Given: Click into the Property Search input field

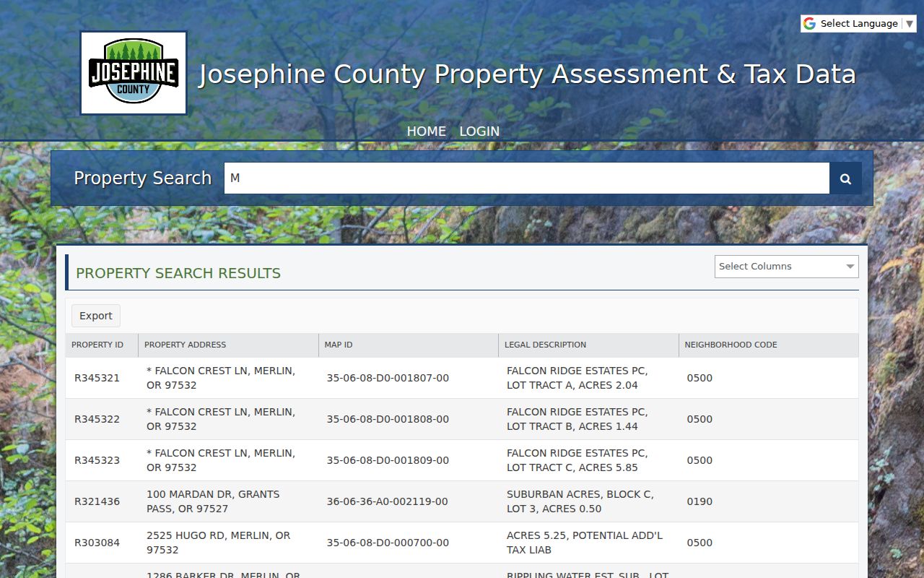Looking at the screenshot, I should [526, 178].
